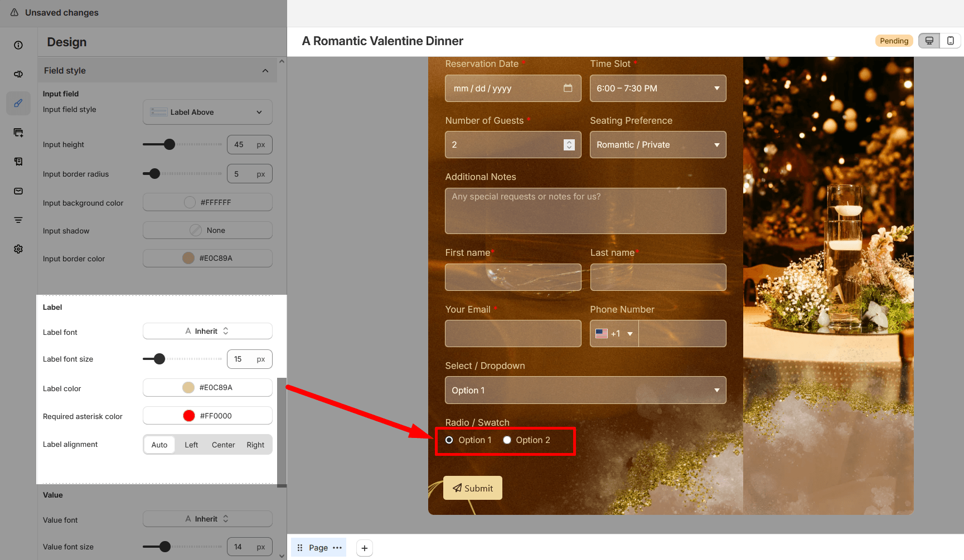964x560 pixels.
Task: Open the Input shadow None selector
Action: (207, 230)
